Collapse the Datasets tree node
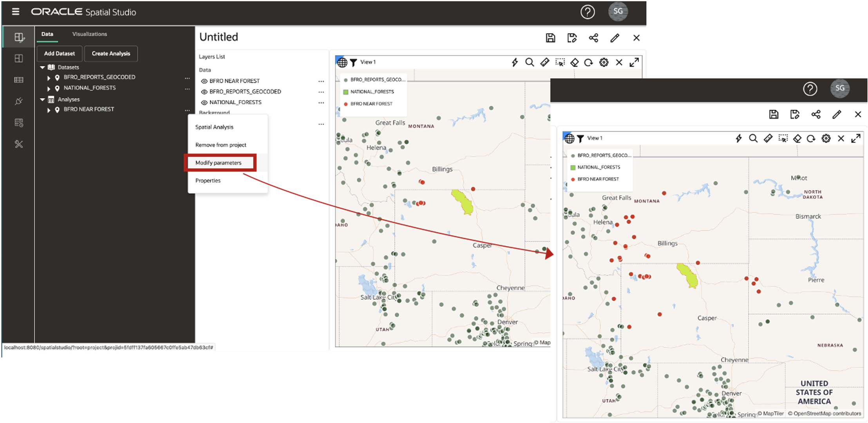868x423 pixels. click(x=43, y=67)
